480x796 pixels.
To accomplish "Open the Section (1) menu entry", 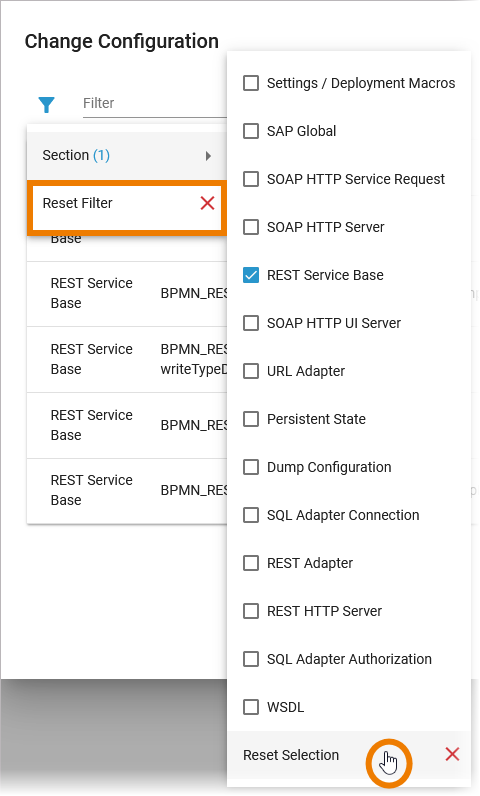I will coord(127,155).
